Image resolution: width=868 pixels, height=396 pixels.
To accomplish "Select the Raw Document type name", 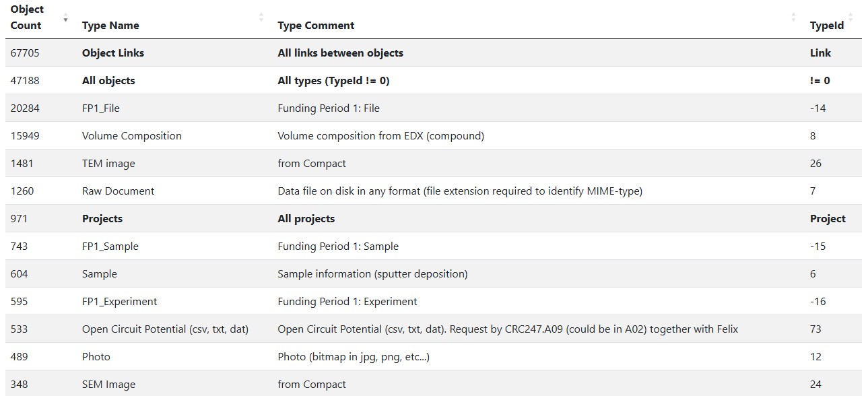I will [x=118, y=191].
